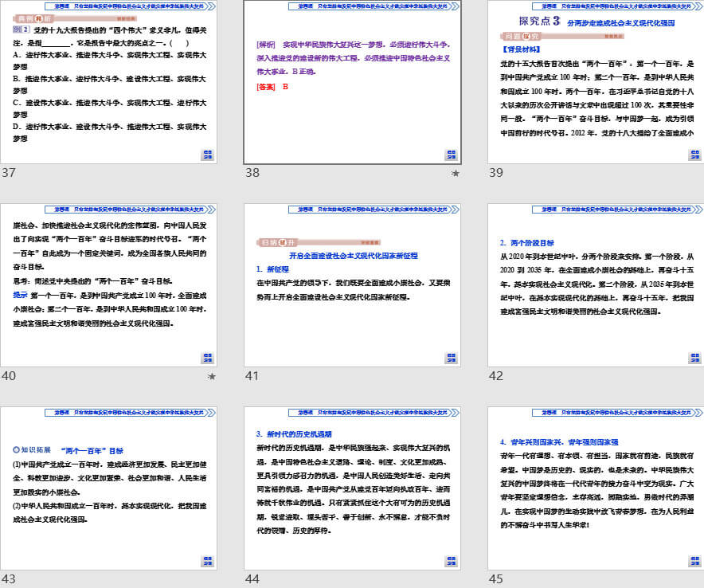Select slide 43 thumbnail with 知识拓展
The height and width of the screenshot is (588, 704).
(x=108, y=488)
